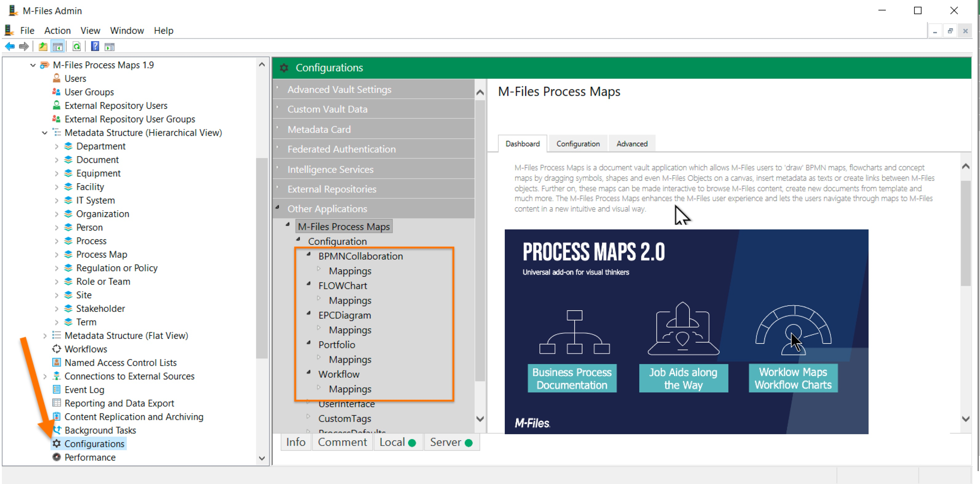Screen dimensions: 980x484
Task: Toggle the Show/Hide Action Pane toolbar button
Action: [110, 47]
